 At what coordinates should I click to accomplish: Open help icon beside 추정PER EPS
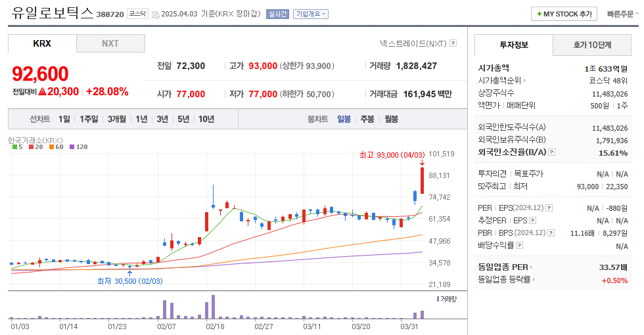click(x=533, y=221)
